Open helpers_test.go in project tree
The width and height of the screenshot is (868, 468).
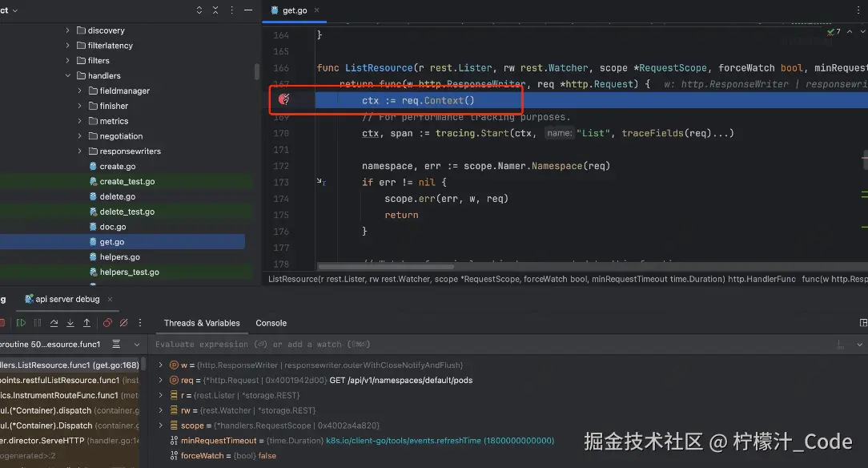[129, 272]
